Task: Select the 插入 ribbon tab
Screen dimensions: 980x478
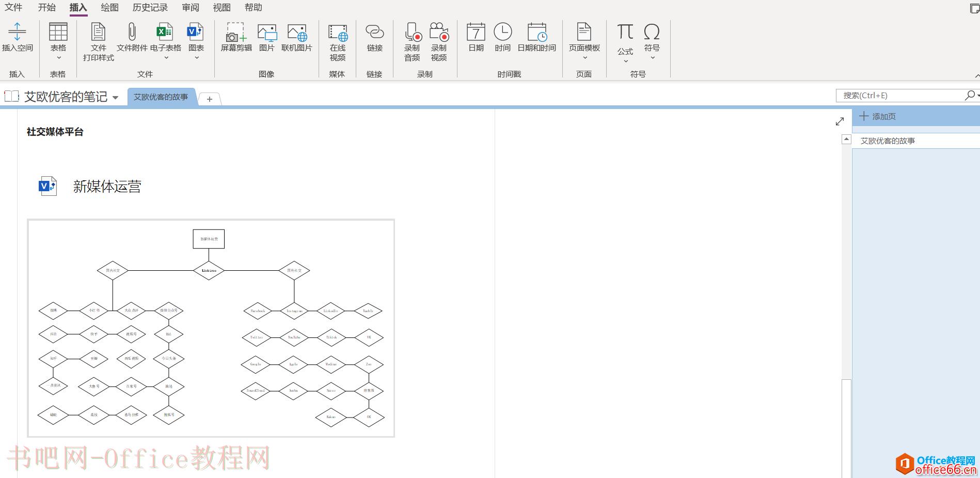Action: pyautogui.click(x=78, y=7)
